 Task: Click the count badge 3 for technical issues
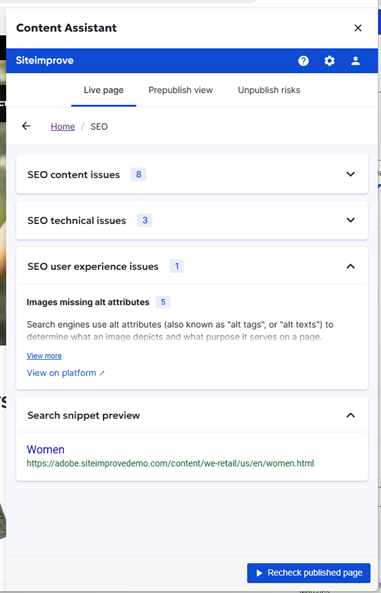coord(145,220)
